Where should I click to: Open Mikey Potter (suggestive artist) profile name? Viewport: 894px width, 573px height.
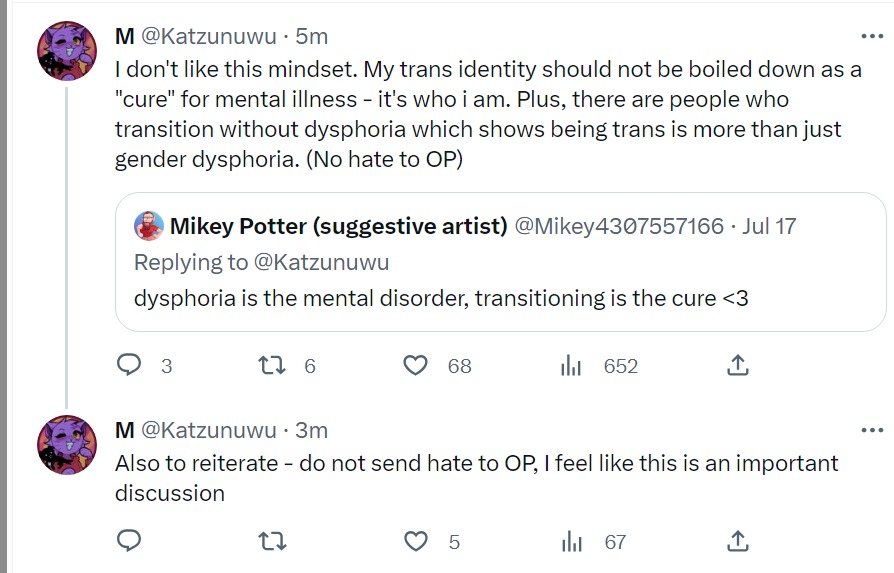click(338, 226)
